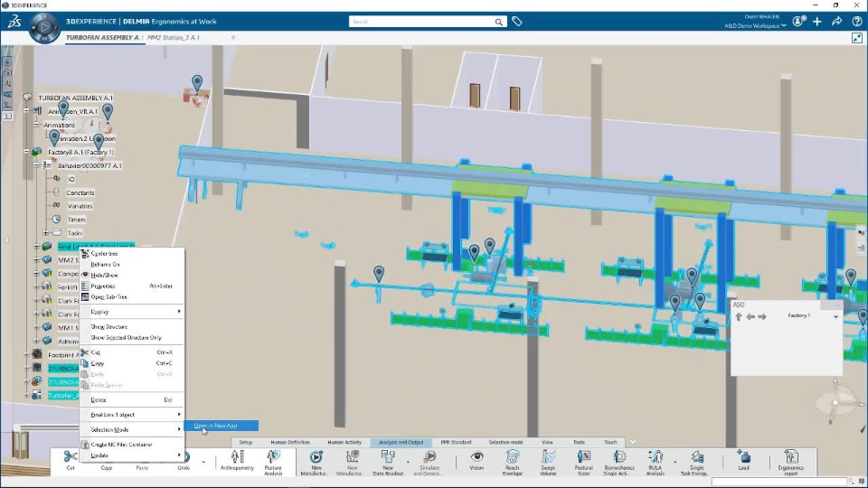Click the Vision eye tool
The width and height of the screenshot is (868, 488).
(x=476, y=460)
